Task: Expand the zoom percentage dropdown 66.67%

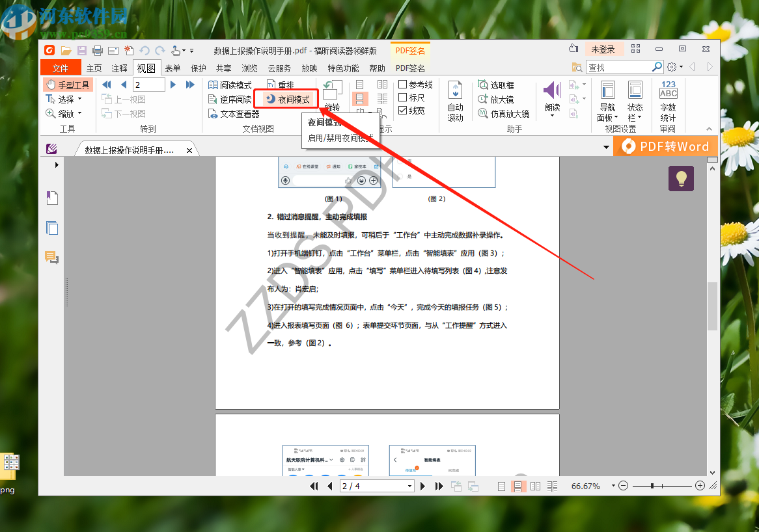Action: 613,486
